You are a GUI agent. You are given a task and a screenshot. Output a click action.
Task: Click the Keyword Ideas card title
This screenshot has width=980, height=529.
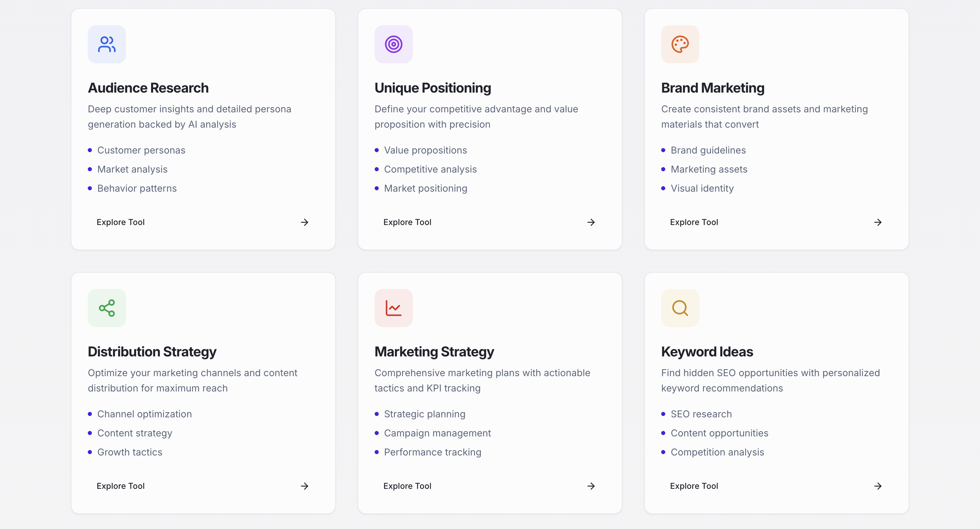pyautogui.click(x=707, y=352)
